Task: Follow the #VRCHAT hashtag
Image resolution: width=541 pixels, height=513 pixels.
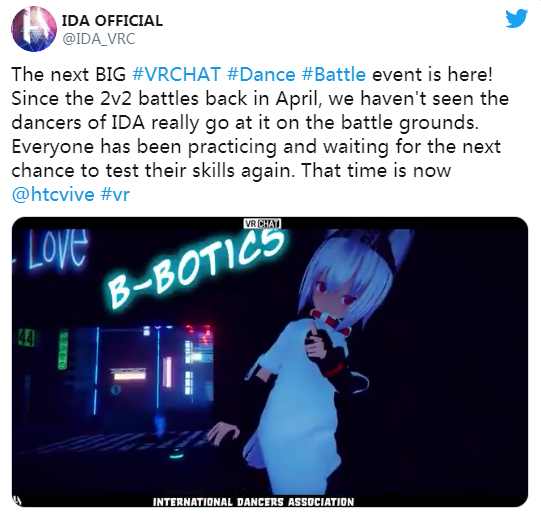Action: (x=176, y=74)
